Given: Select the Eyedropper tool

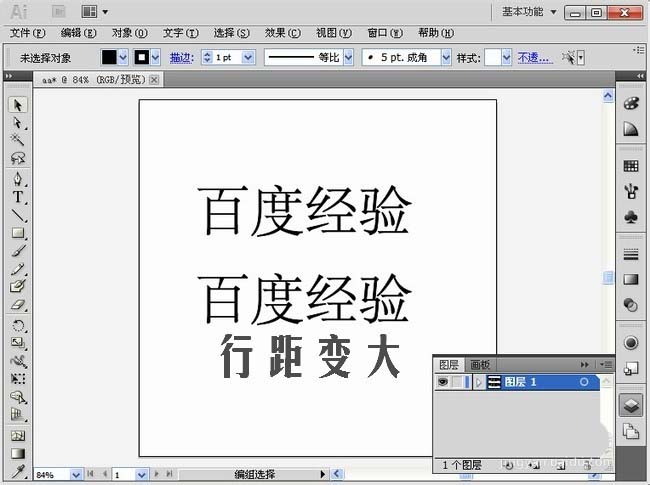Looking at the screenshot, I should [17, 471].
